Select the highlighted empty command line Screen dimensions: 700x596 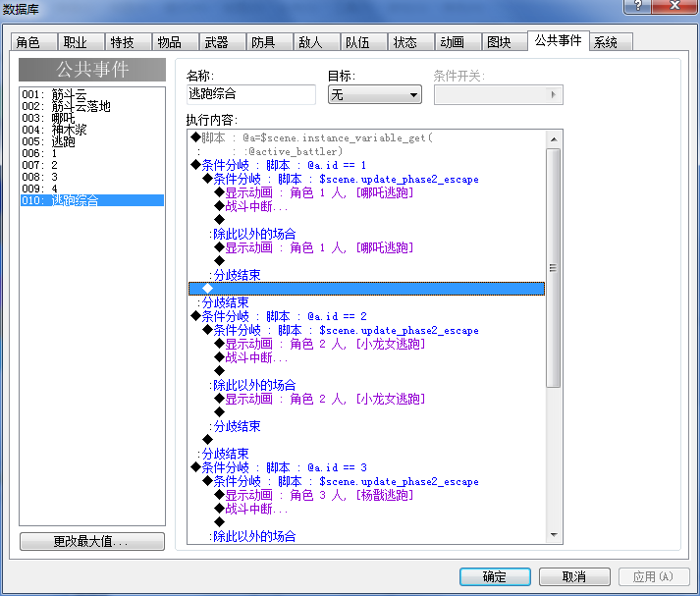click(366, 289)
